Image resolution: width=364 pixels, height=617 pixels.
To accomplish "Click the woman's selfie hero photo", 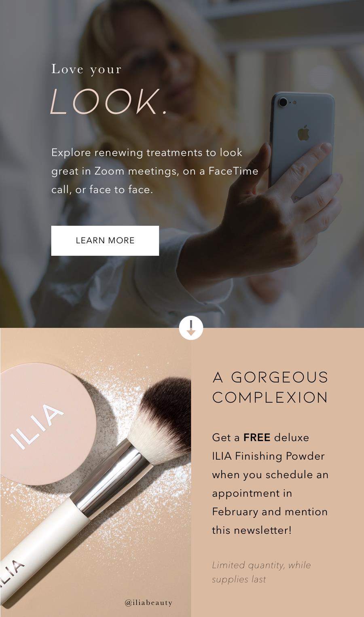I will point(182,164).
